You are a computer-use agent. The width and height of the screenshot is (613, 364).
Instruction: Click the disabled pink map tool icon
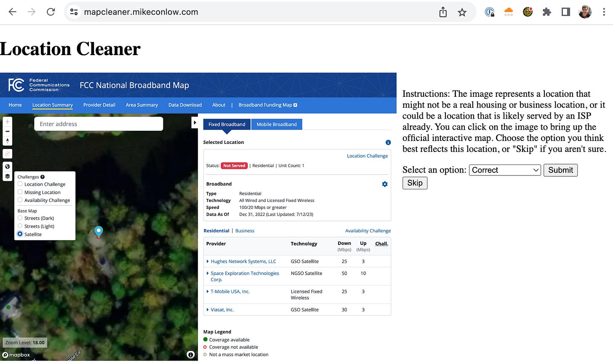tap(8, 154)
